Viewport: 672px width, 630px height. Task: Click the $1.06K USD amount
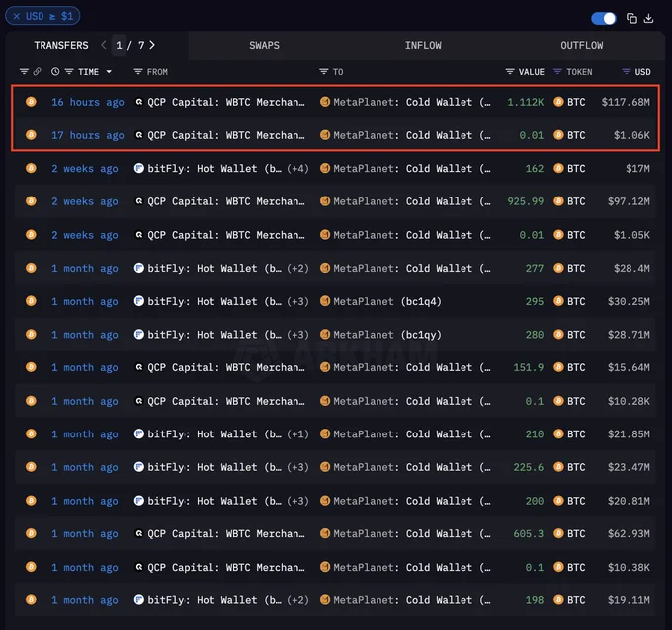click(631, 135)
